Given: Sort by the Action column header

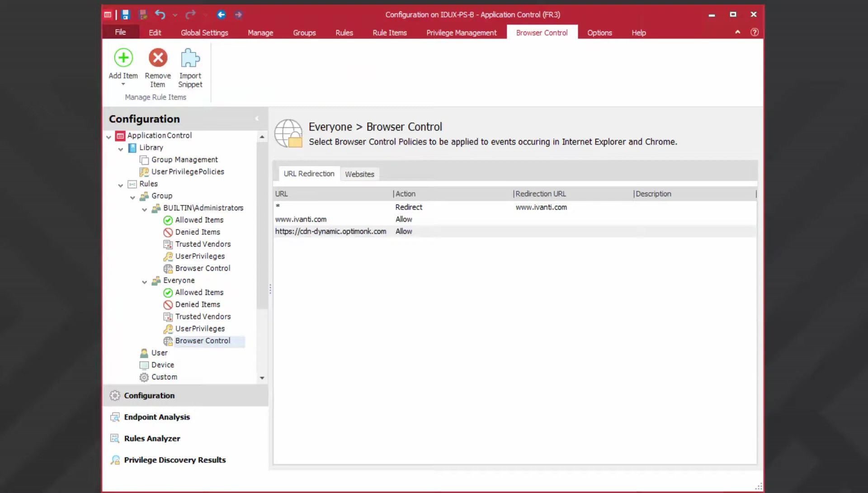Looking at the screenshot, I should click(453, 194).
